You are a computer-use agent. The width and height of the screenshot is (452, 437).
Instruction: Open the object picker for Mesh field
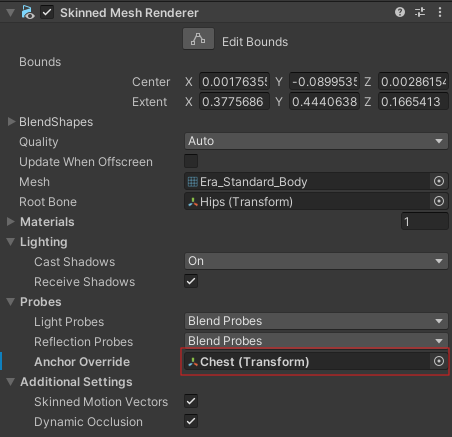[x=439, y=181]
